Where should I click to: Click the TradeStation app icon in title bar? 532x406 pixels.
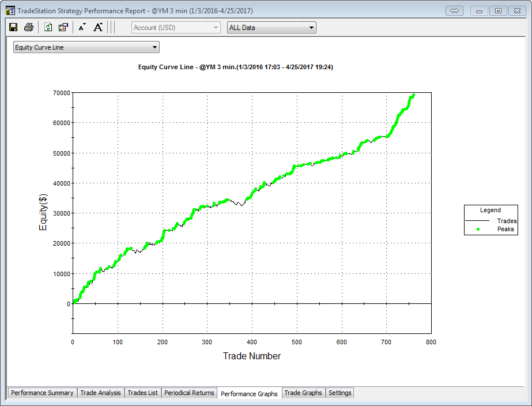point(10,11)
